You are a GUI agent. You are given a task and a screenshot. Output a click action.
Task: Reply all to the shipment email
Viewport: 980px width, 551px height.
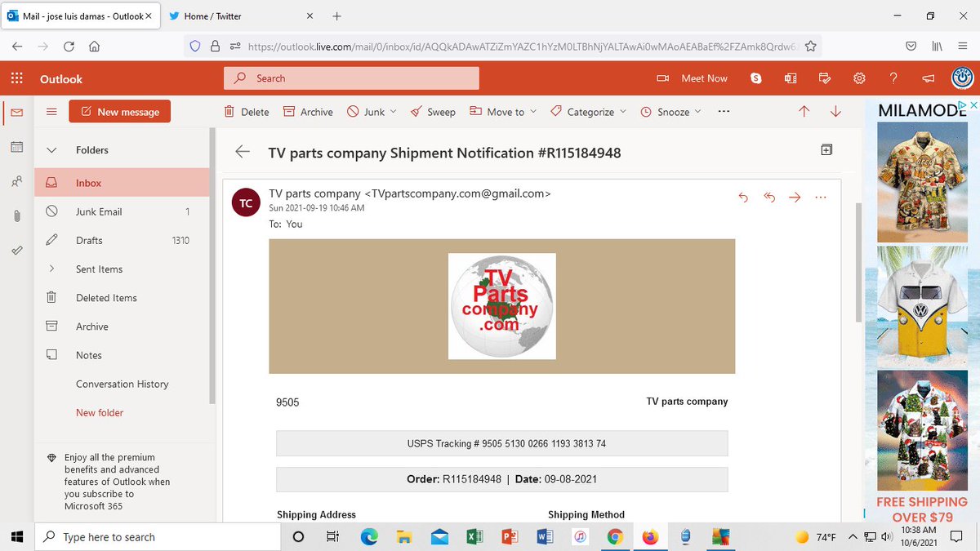[768, 197]
